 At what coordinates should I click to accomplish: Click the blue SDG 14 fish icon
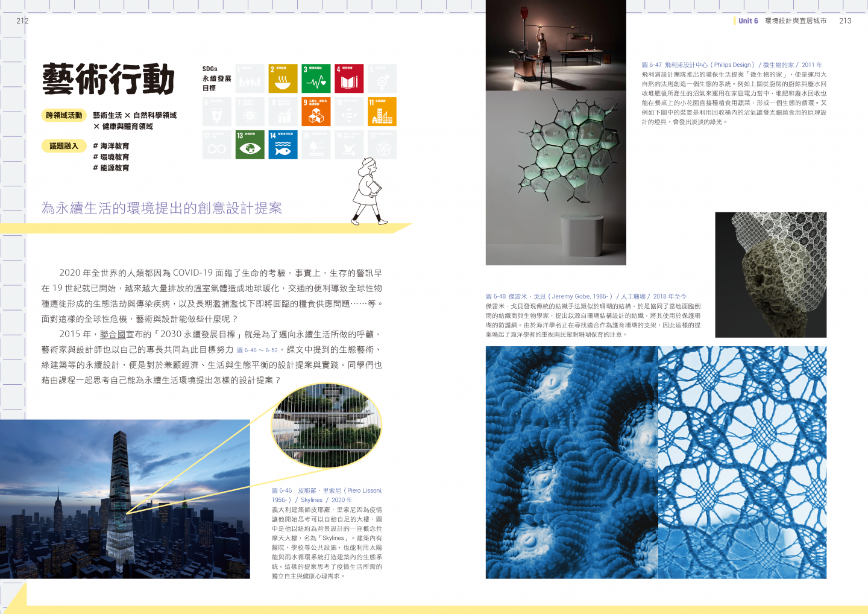coord(283,145)
